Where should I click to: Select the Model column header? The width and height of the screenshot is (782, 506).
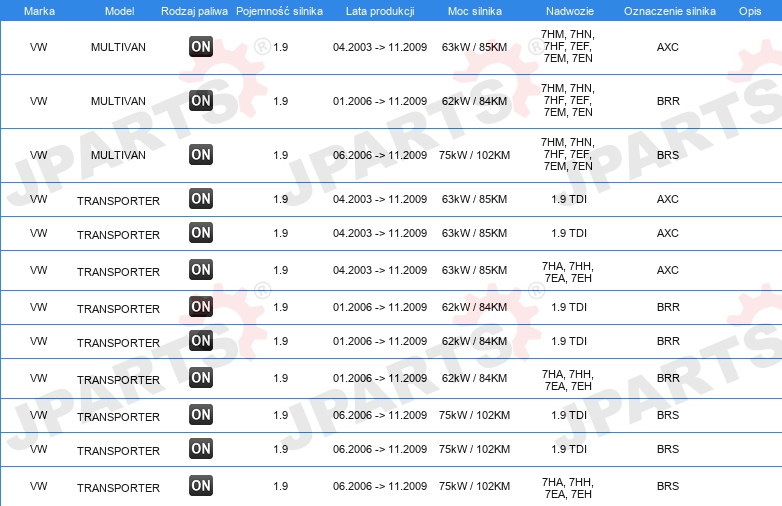(x=119, y=11)
